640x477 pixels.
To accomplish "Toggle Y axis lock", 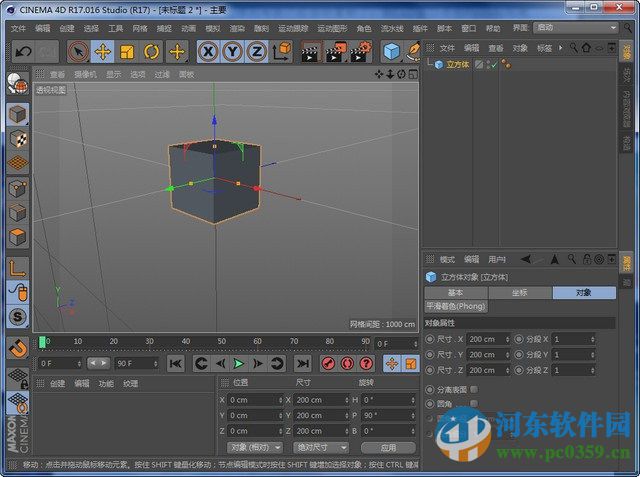I will point(233,52).
